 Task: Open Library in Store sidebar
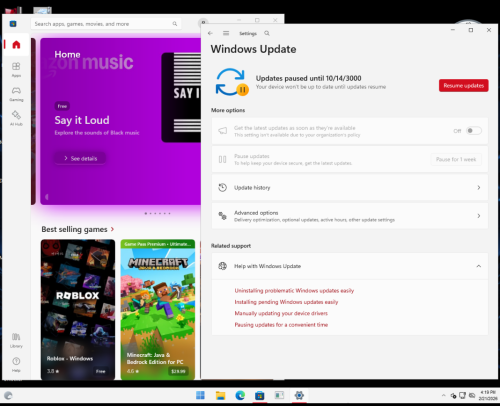point(16,340)
